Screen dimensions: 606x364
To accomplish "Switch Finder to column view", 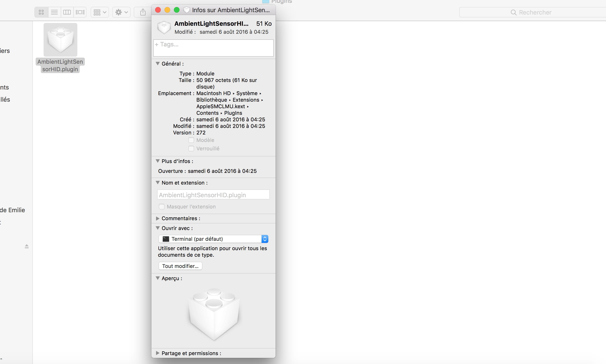I will [67, 12].
